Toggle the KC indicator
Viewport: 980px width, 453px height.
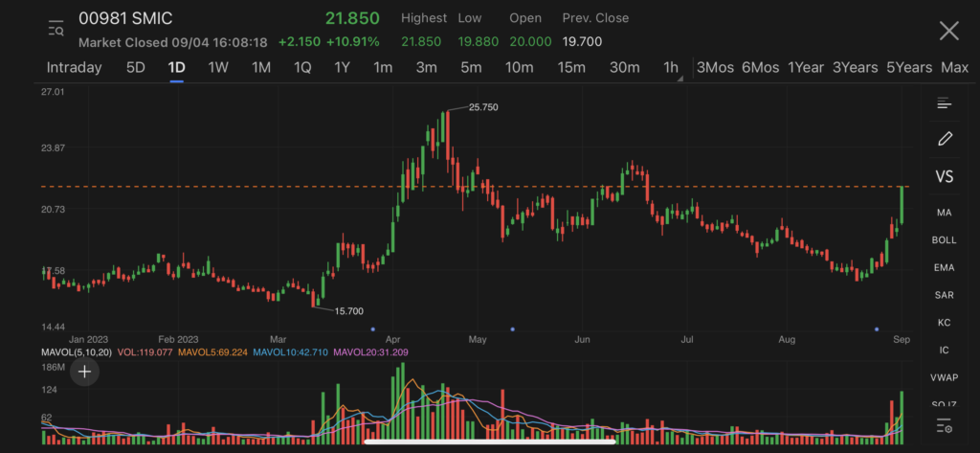pyautogui.click(x=944, y=323)
